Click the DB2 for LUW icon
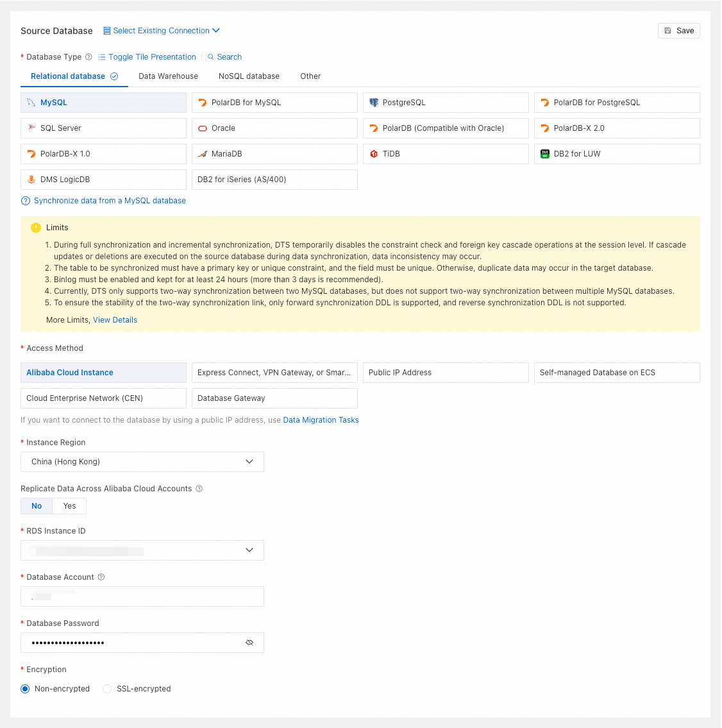722x728 pixels. click(x=545, y=154)
